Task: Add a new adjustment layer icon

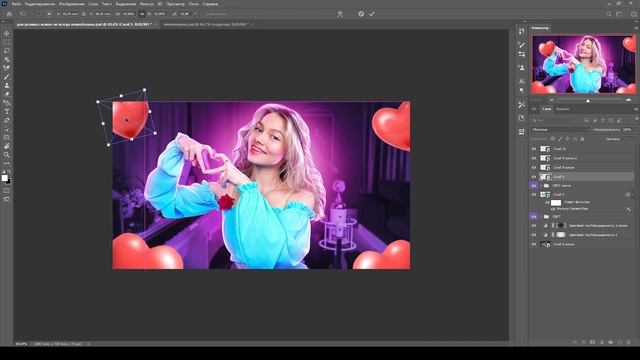Action: [x=602, y=342]
